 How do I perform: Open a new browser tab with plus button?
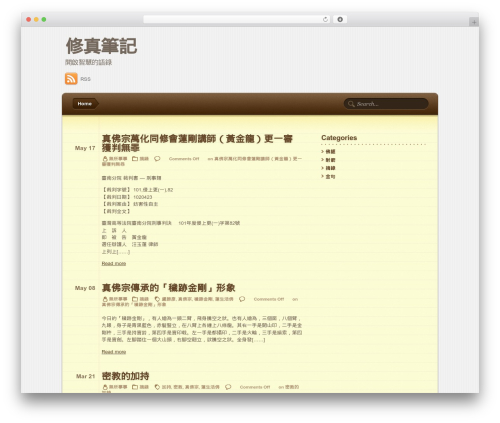[x=474, y=22]
